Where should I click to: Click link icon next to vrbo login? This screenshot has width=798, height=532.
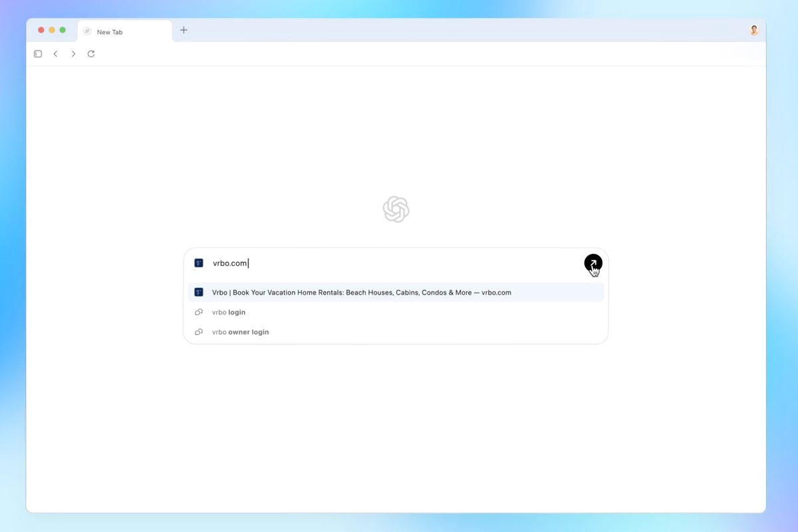199,313
